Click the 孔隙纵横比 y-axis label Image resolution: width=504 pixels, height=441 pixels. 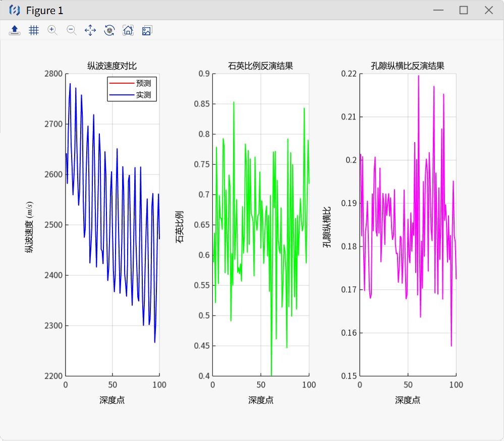(326, 227)
